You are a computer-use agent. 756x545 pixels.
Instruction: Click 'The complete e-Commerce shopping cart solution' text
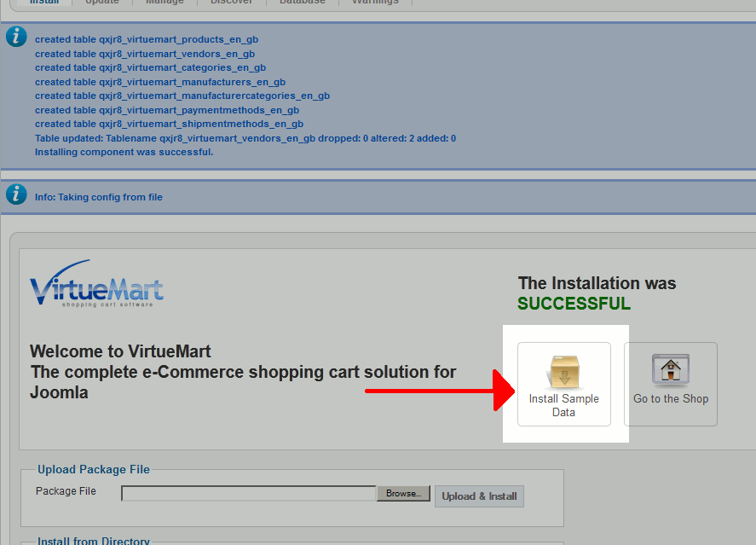[x=243, y=382]
